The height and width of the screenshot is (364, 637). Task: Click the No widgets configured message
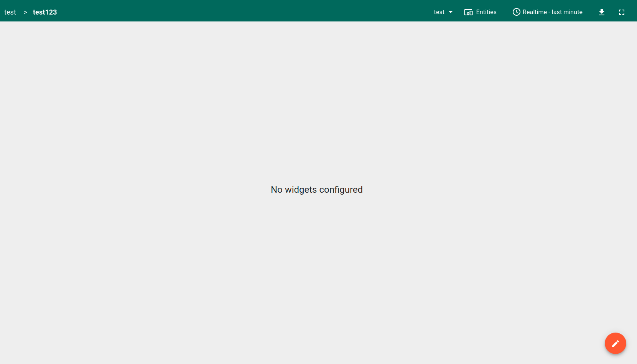coord(317,189)
